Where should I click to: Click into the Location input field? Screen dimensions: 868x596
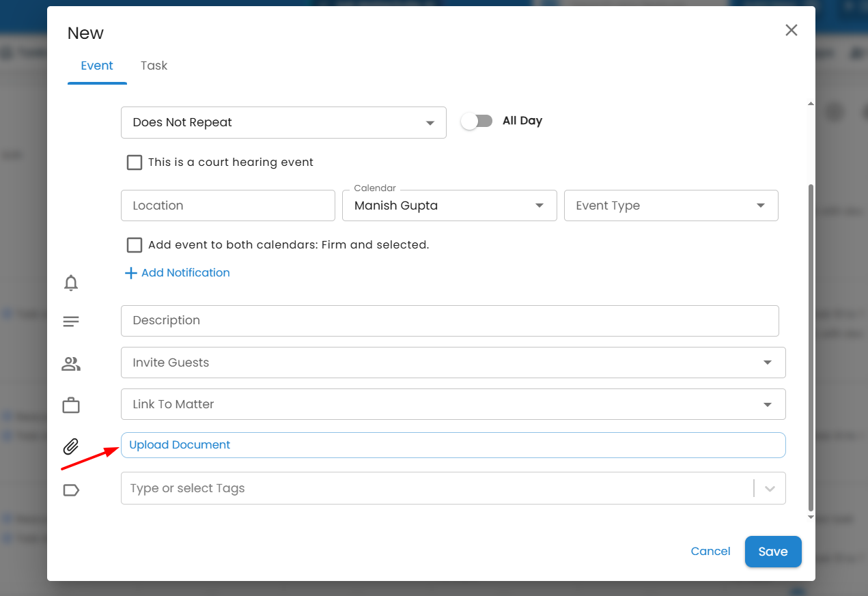pyautogui.click(x=227, y=205)
